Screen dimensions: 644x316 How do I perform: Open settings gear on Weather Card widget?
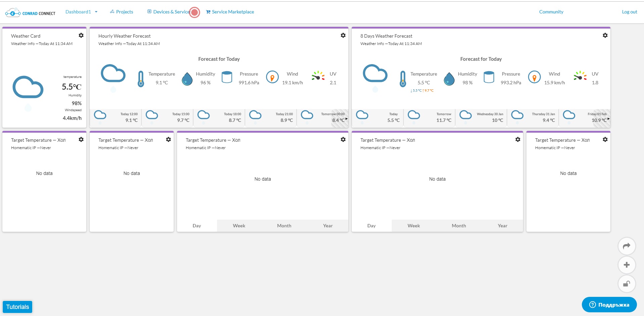tap(81, 35)
